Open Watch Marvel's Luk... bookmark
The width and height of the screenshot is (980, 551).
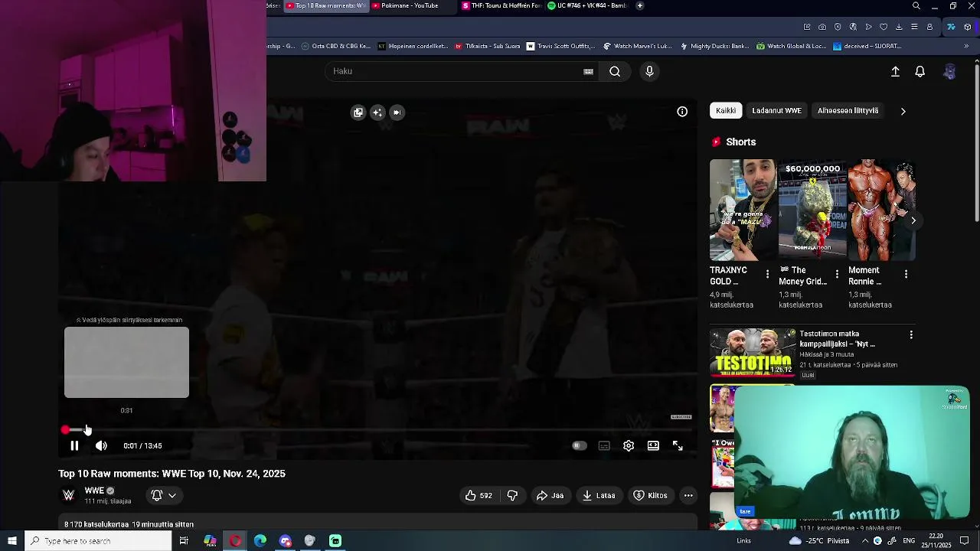pyautogui.click(x=637, y=46)
